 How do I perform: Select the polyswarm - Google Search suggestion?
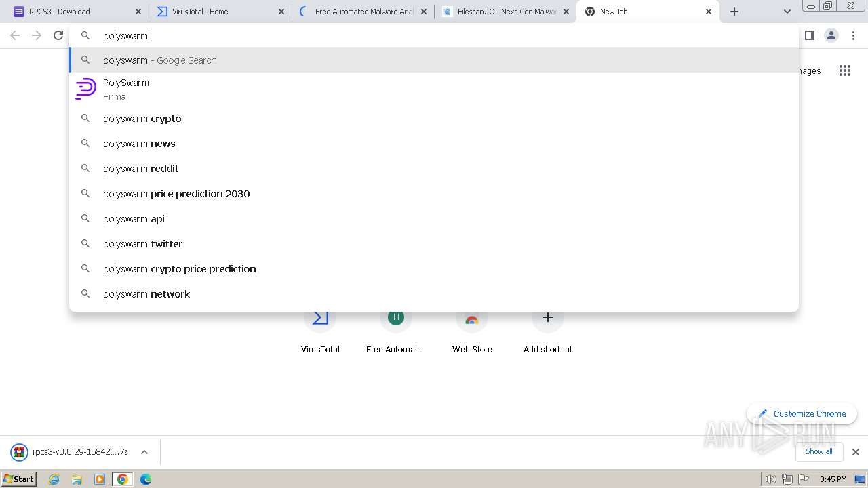tap(434, 60)
